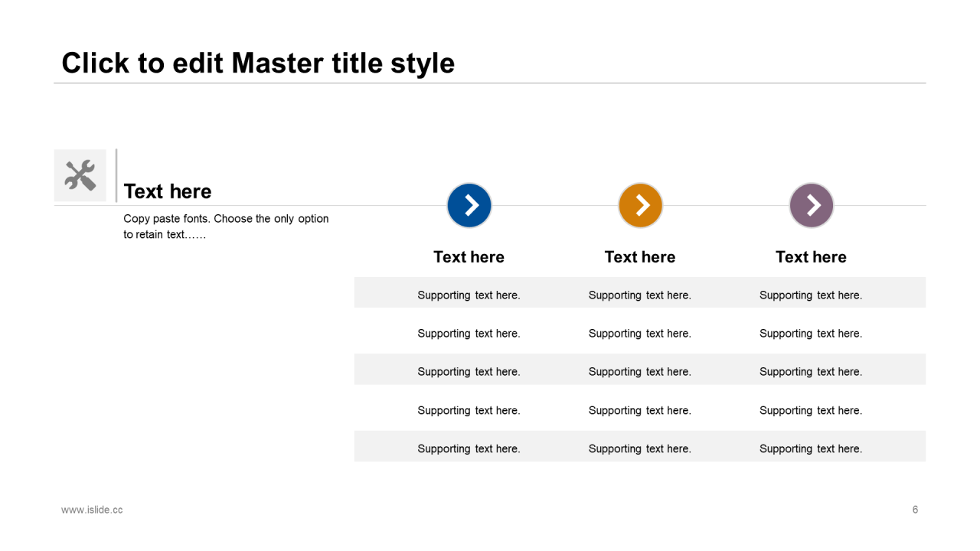Click the blue circle chevron icon
This screenshot has height=551, width=980.
(469, 205)
